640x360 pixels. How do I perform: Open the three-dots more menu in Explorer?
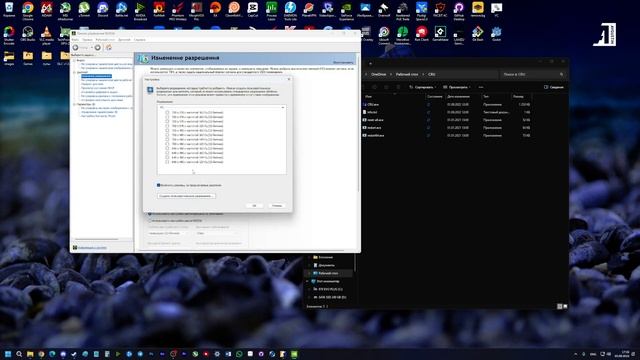pyautogui.click(x=481, y=87)
